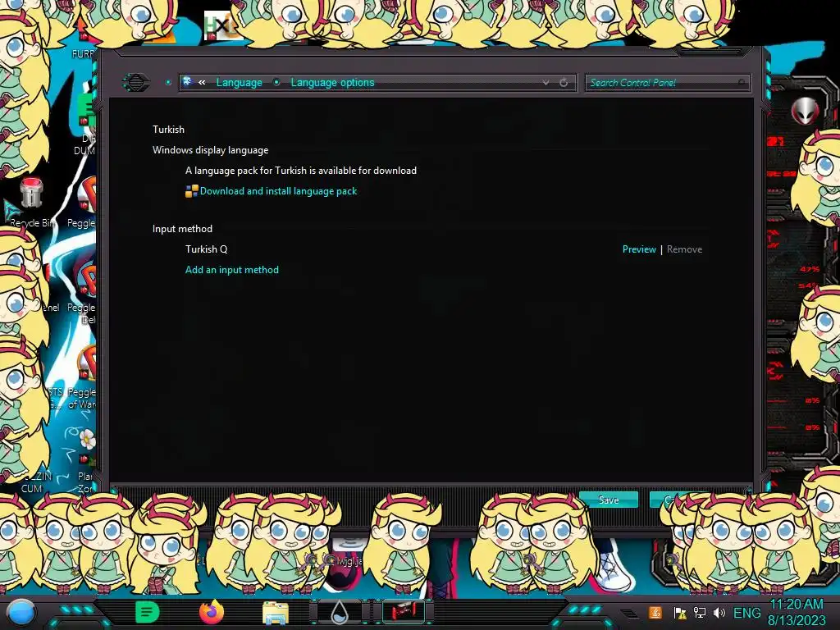This screenshot has width=840, height=630.
Task: Select the Turkish Q input method text
Action: (x=206, y=249)
